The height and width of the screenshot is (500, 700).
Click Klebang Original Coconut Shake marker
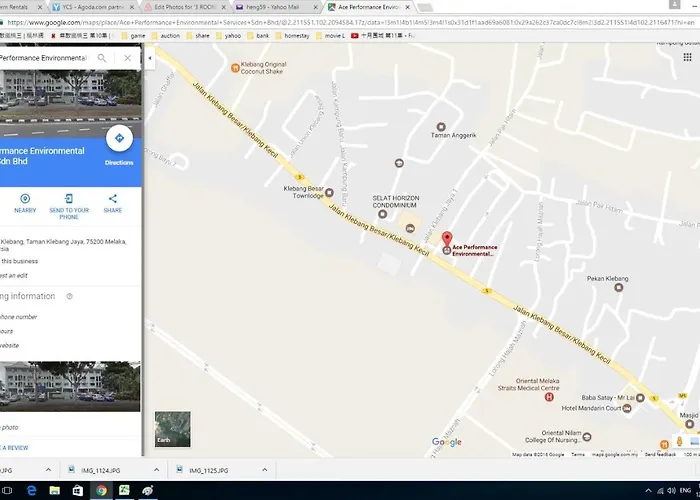(x=234, y=68)
